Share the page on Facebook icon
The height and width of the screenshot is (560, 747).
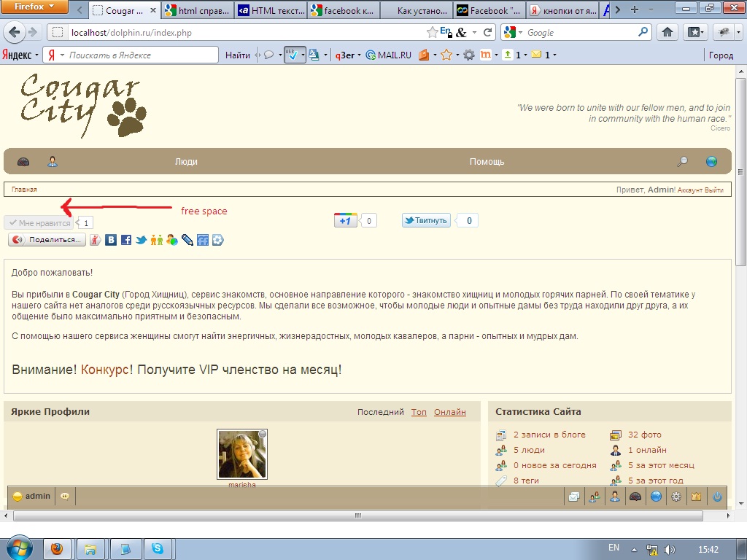125,240
